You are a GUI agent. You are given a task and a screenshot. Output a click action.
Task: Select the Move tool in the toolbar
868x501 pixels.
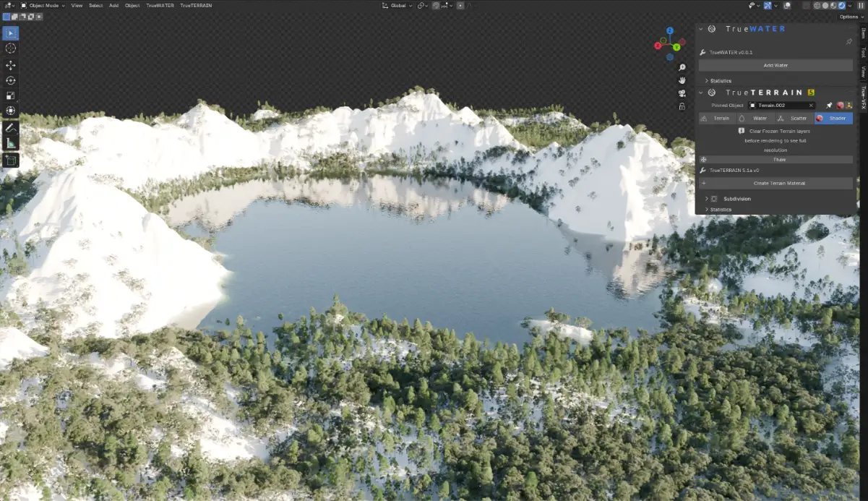click(11, 65)
